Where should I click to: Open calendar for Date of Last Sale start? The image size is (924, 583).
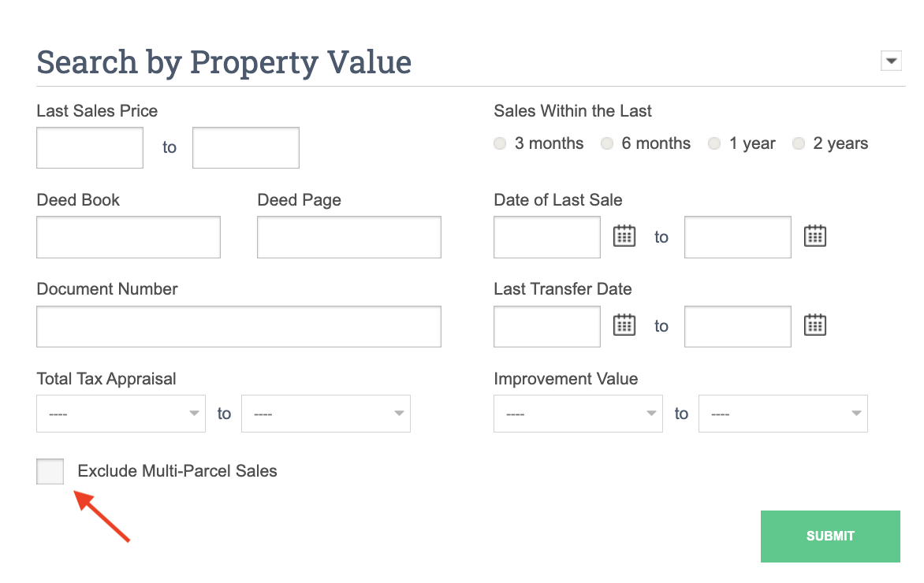tap(624, 236)
